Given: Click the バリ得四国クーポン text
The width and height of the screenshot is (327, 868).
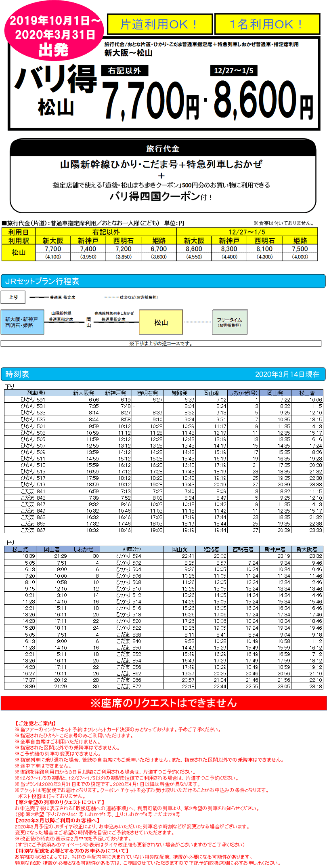Looking at the screenshot, I should pyautogui.click(x=155, y=197).
